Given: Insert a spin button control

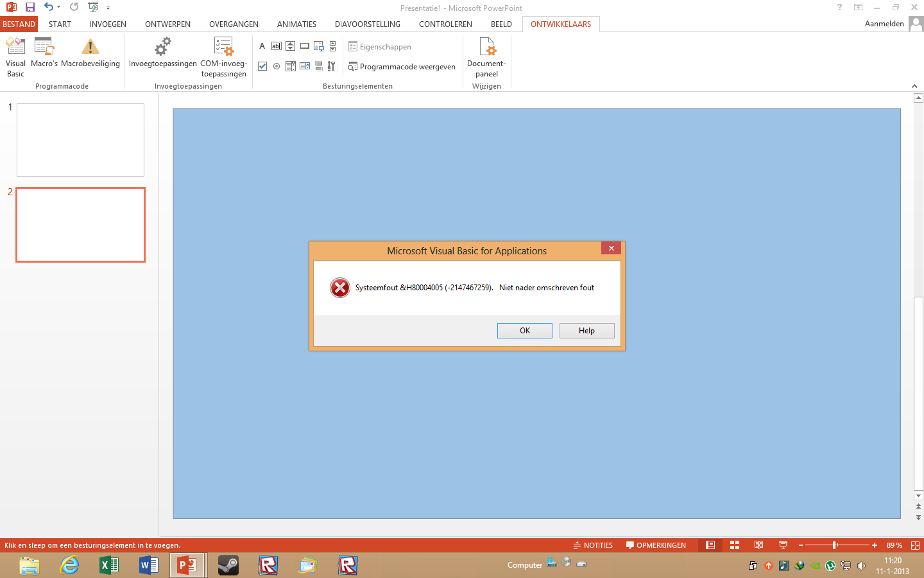Looking at the screenshot, I should (291, 46).
